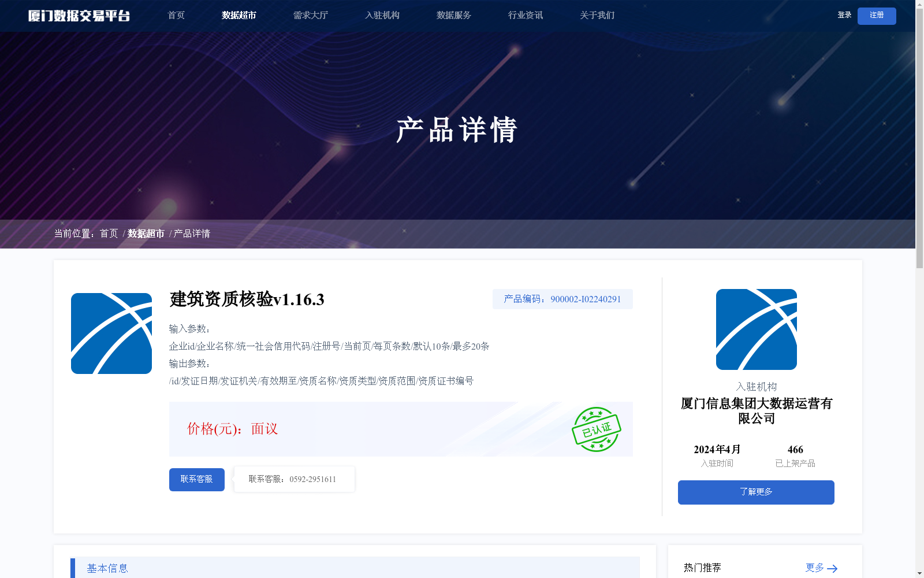Image resolution: width=924 pixels, height=578 pixels.
Task: Click the 了解更多 button
Action: click(x=756, y=492)
